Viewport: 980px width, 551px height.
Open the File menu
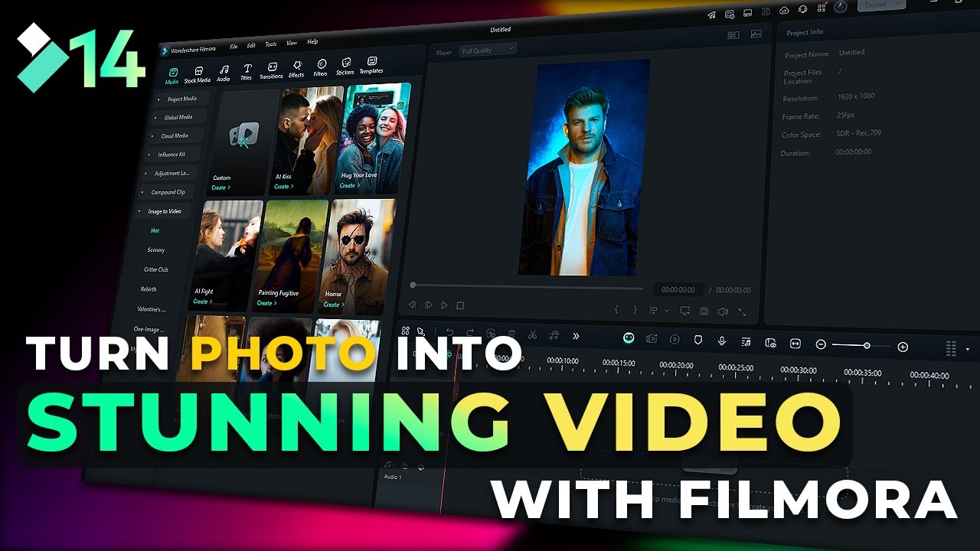234,47
